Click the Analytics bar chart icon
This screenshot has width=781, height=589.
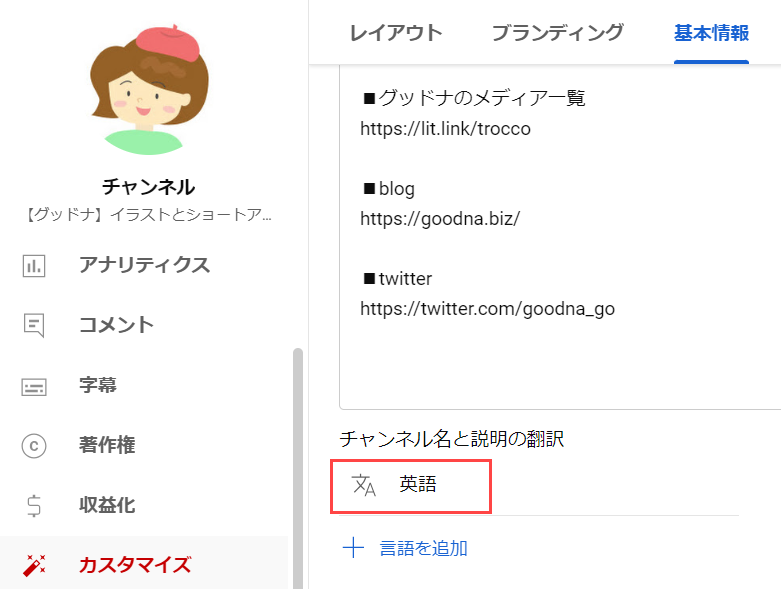point(34,266)
